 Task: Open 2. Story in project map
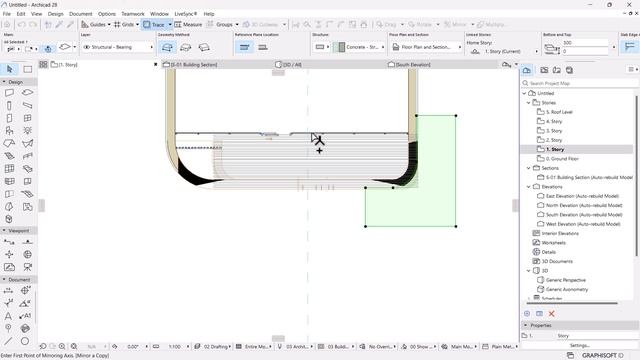pos(554,140)
